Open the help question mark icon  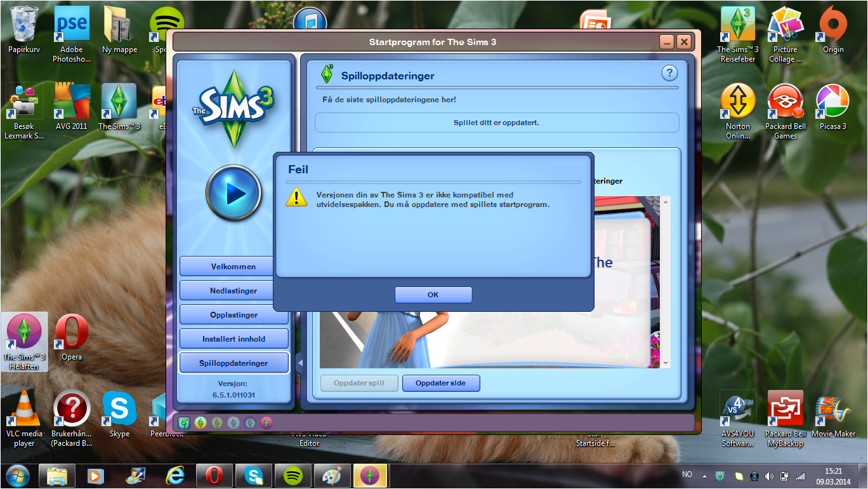pyautogui.click(x=669, y=73)
